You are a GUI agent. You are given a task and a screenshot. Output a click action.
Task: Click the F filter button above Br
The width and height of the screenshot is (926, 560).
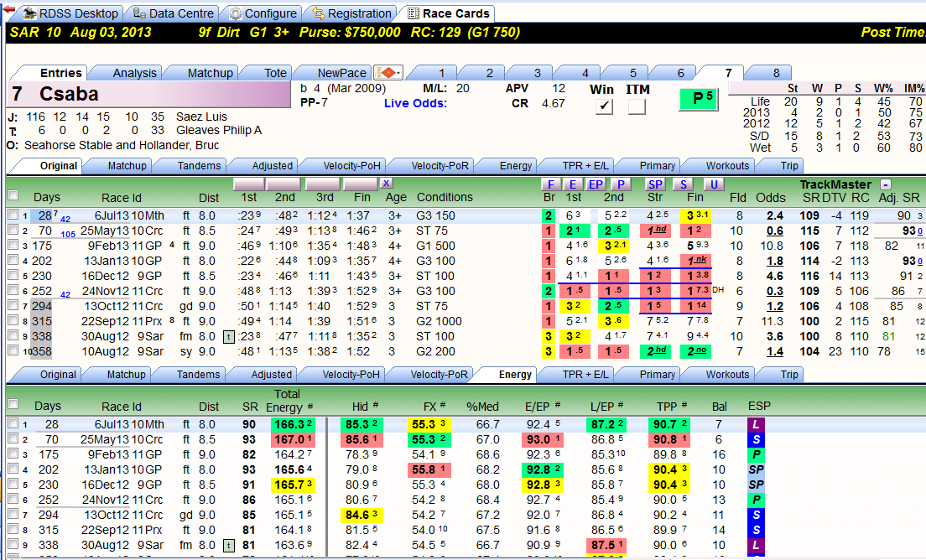point(550,184)
